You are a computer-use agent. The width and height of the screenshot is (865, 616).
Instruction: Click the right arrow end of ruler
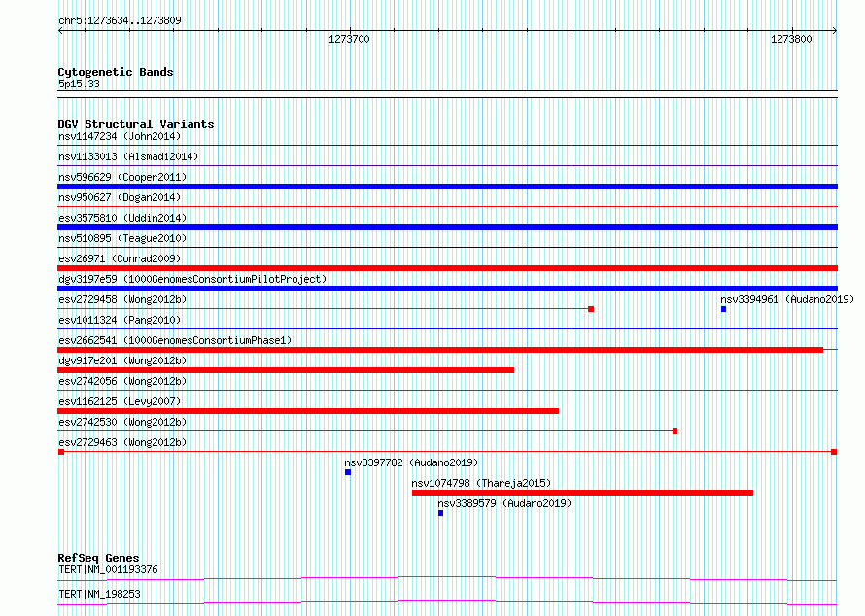pyautogui.click(x=834, y=30)
